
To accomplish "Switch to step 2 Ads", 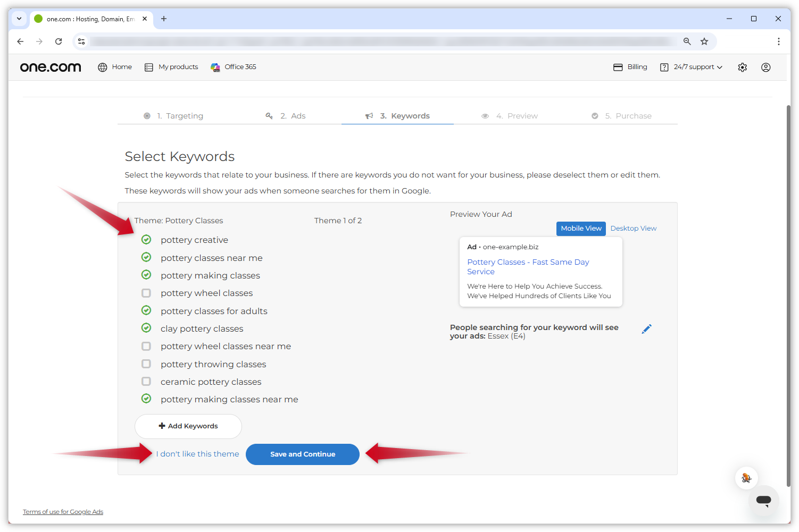I will [x=286, y=116].
